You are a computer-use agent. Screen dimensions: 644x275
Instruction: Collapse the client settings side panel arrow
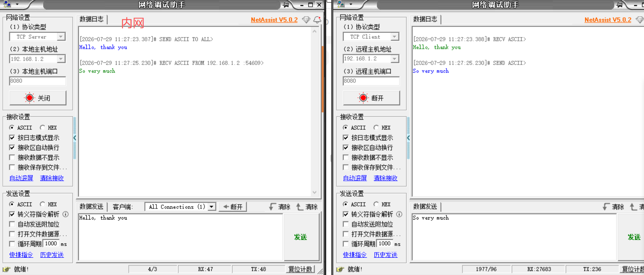click(408, 138)
